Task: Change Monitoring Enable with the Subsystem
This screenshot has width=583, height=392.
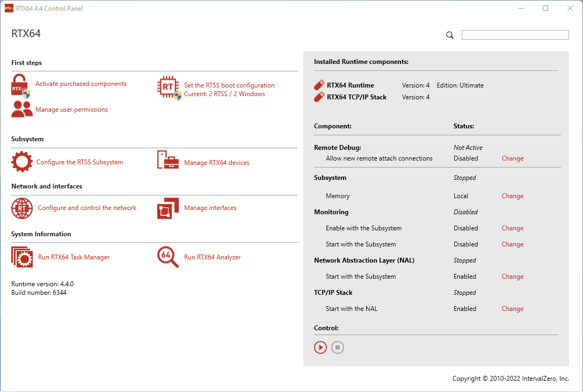Action: pos(512,228)
